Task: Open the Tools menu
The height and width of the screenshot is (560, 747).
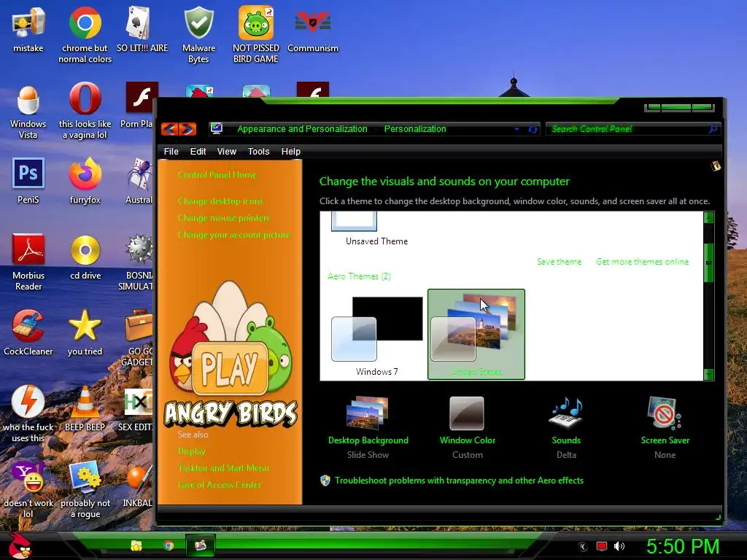Action: coord(258,152)
